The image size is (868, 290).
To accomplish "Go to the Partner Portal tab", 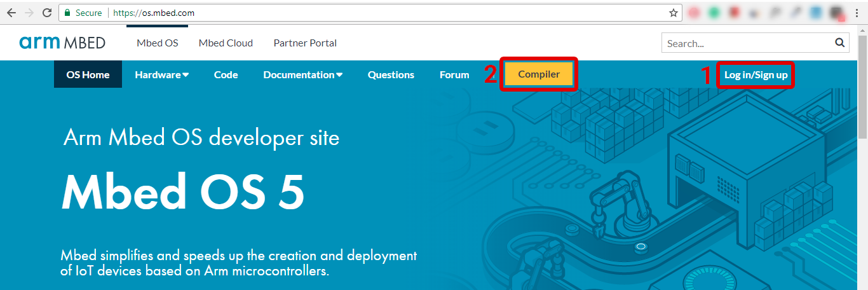I will (x=305, y=43).
